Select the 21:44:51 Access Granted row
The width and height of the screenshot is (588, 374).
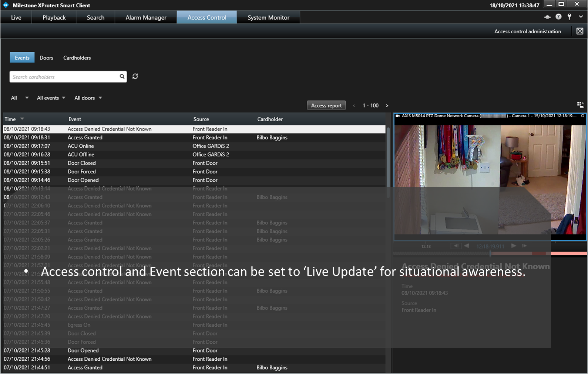(194, 368)
